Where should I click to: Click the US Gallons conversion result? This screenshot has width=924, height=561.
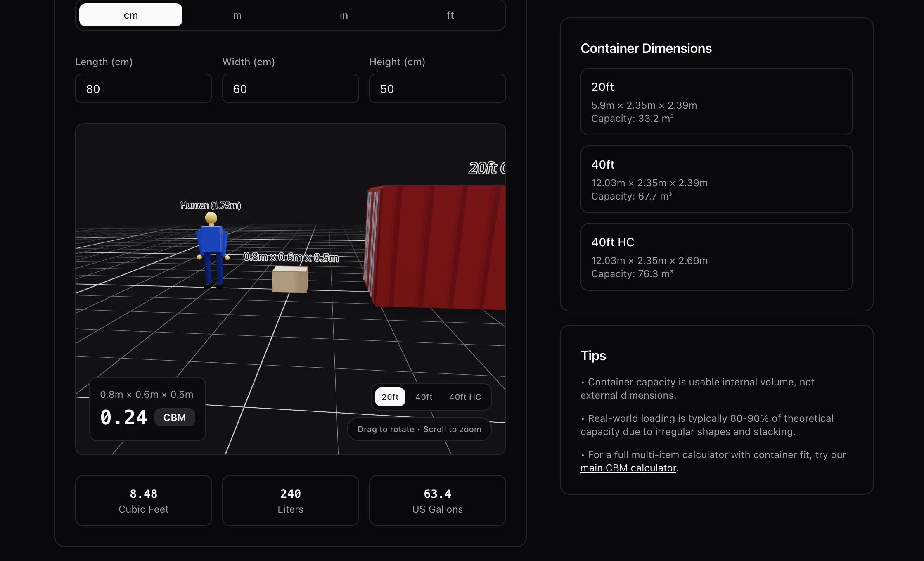click(x=437, y=501)
